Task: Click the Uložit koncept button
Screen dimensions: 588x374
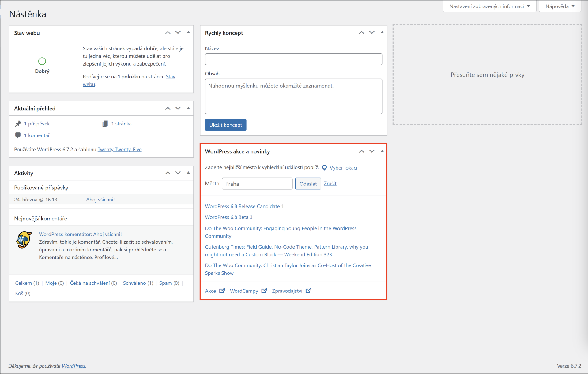Action: pos(225,125)
